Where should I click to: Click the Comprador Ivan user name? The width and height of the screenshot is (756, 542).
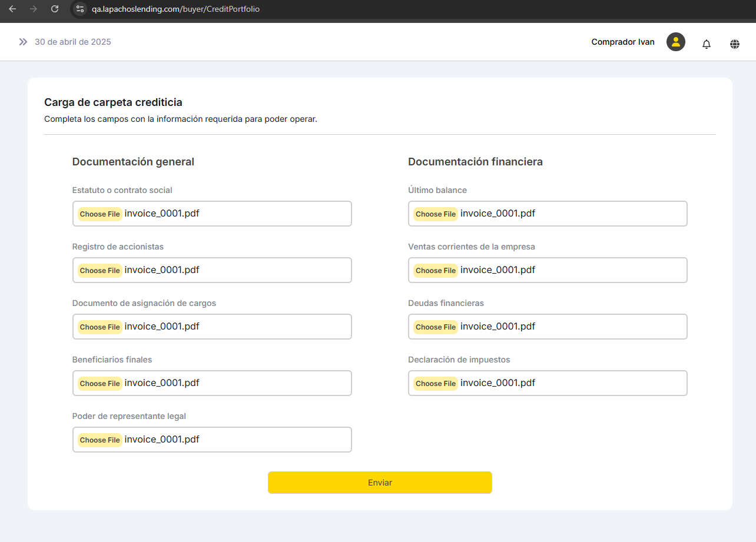pos(622,42)
